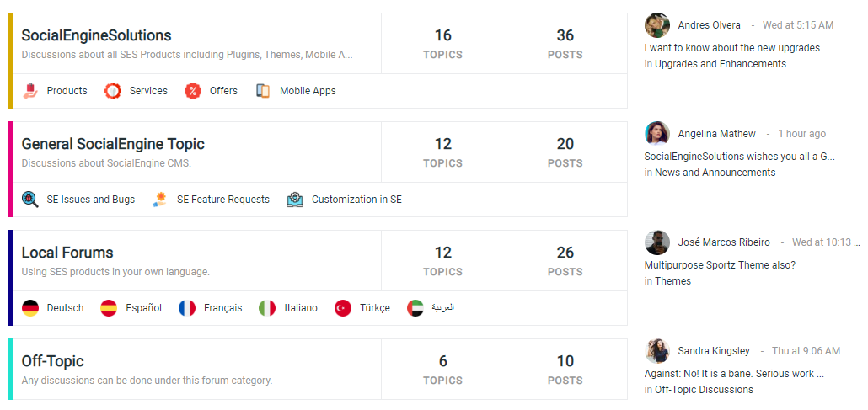Click the Italiano Italian flag icon

267,308
